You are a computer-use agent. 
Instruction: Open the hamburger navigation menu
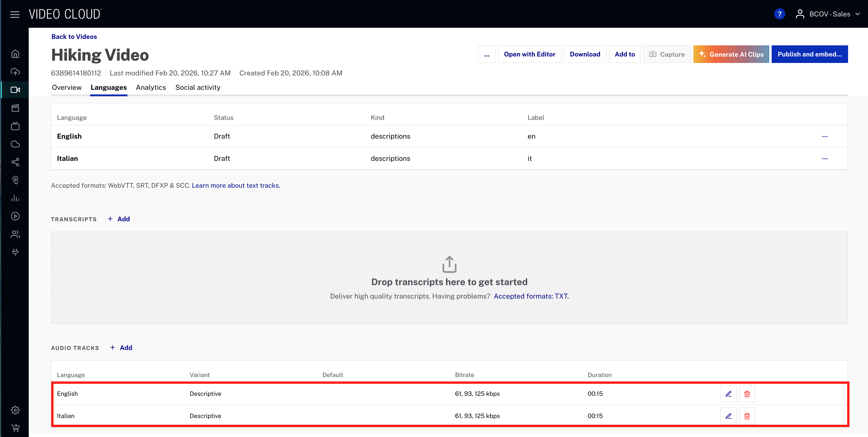click(15, 14)
